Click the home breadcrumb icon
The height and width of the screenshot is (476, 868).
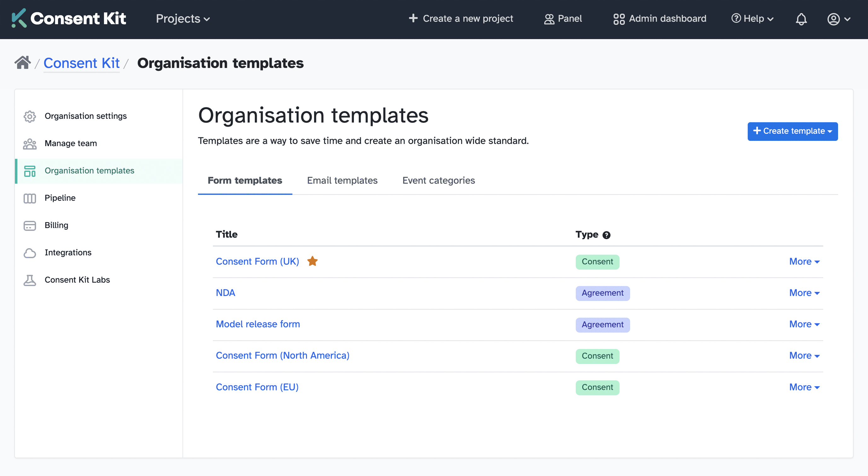pos(22,62)
